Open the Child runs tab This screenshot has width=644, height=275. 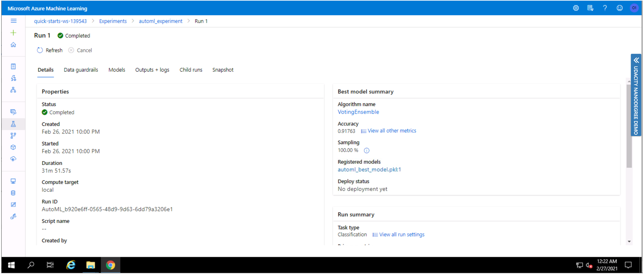[x=191, y=70]
